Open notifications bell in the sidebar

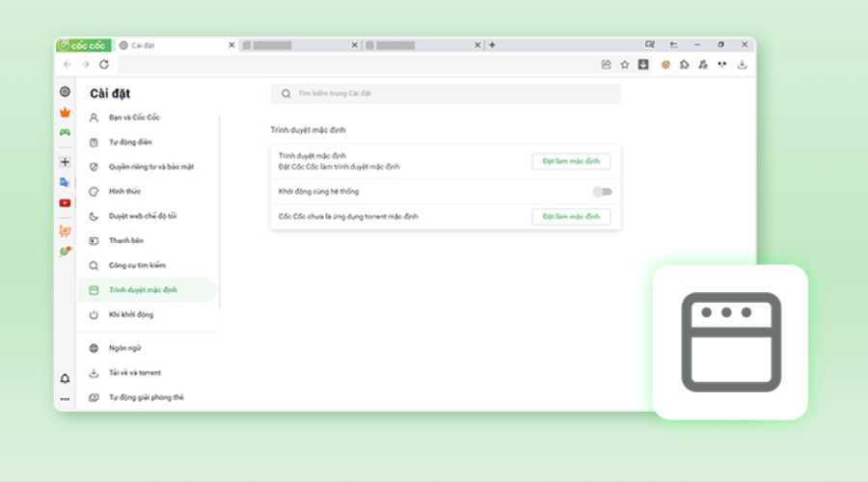click(x=65, y=379)
